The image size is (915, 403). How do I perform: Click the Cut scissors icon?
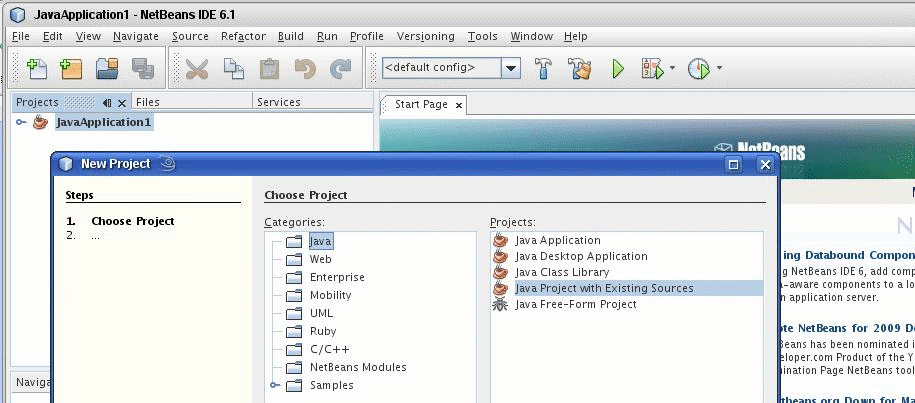[x=197, y=69]
